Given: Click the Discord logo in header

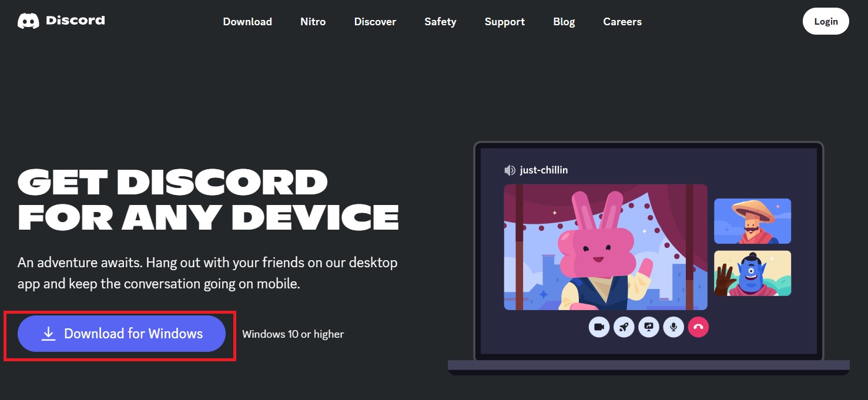Looking at the screenshot, I should tap(61, 21).
